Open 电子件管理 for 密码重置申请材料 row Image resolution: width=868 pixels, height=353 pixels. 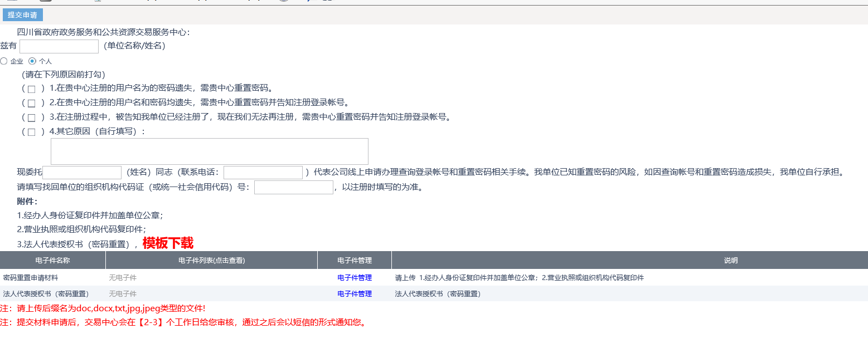(355, 278)
